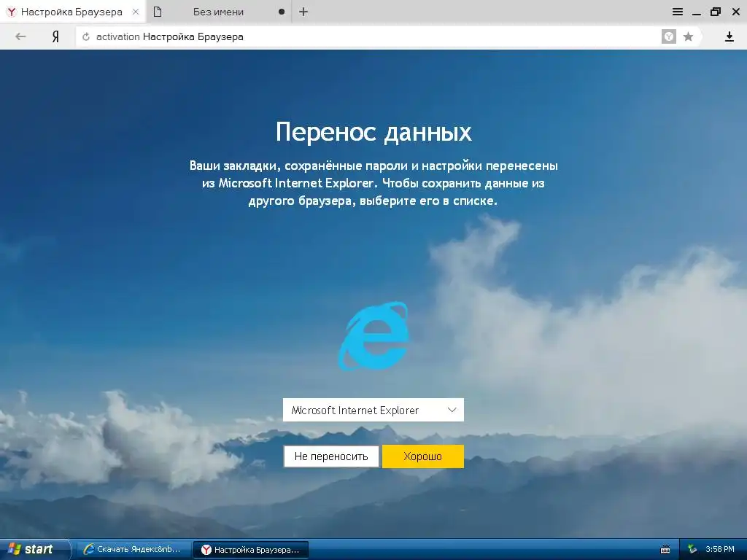Select the Настройка Браузера tab
This screenshot has width=747, height=560.
[72, 12]
